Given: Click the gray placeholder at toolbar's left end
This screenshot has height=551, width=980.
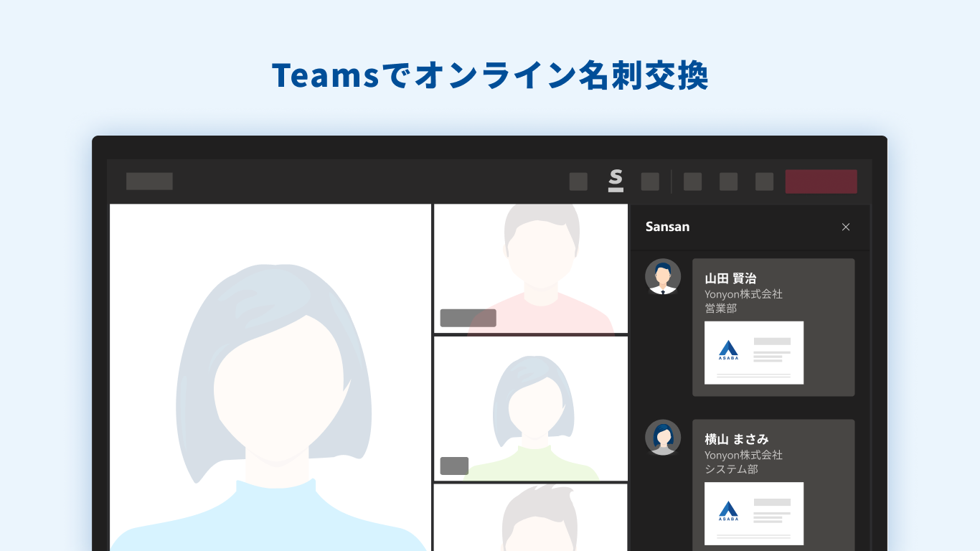Looking at the screenshot, I should [149, 182].
